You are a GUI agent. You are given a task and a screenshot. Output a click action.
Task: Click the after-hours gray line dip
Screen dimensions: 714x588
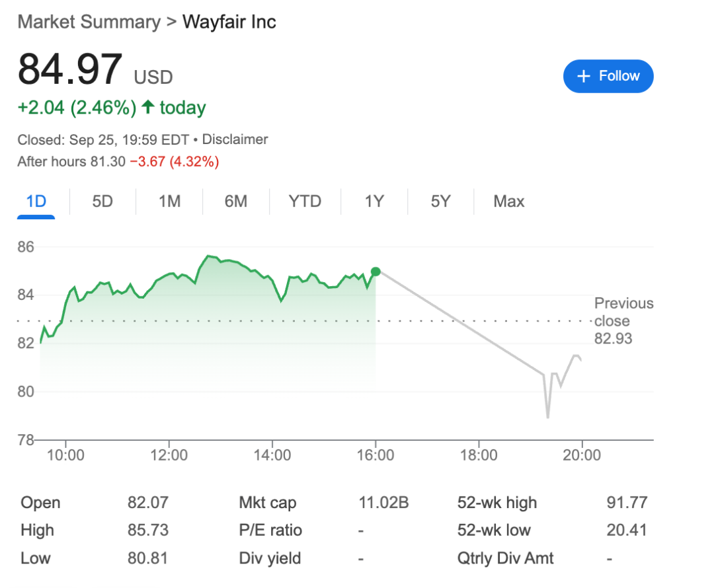coord(547,416)
